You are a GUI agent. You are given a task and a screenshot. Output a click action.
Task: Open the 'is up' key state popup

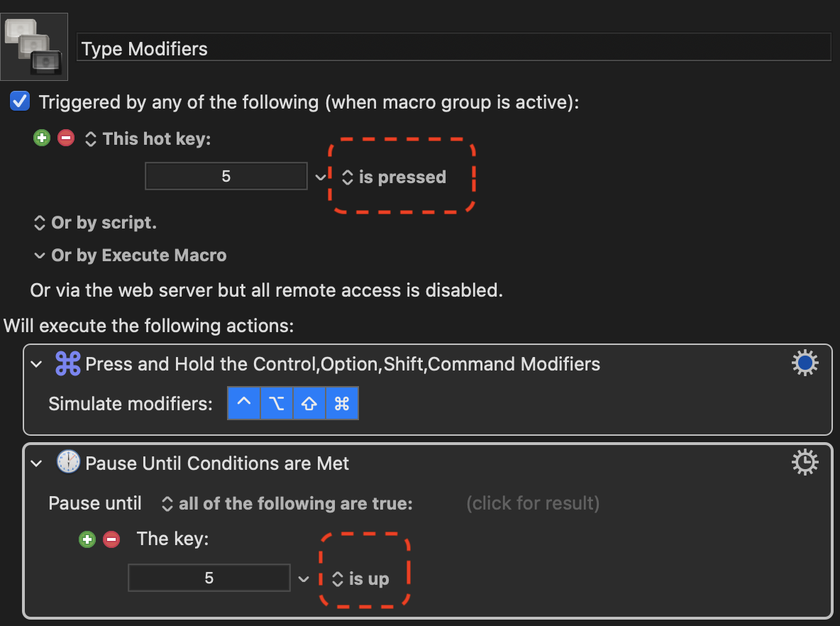tap(360, 579)
